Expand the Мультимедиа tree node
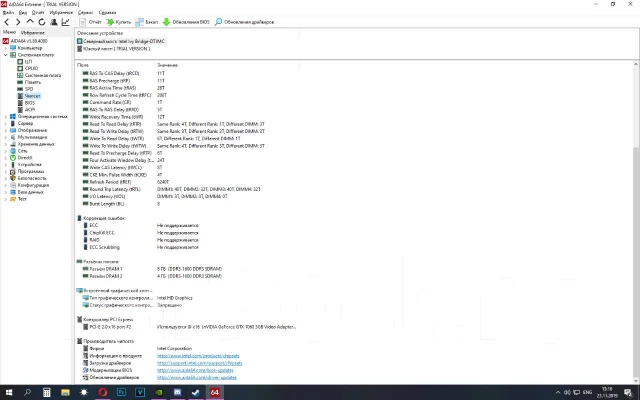Image resolution: width=640 pixels, height=400 pixels. tap(5, 137)
